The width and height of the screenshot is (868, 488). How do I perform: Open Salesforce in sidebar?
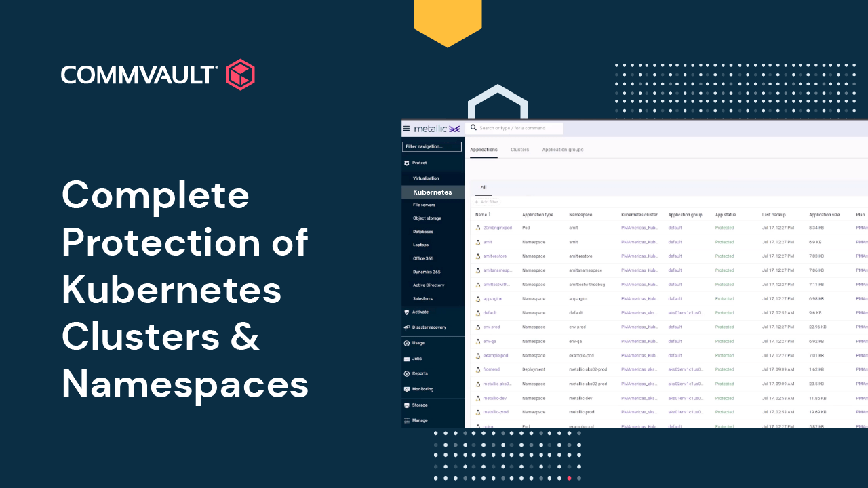click(423, 298)
